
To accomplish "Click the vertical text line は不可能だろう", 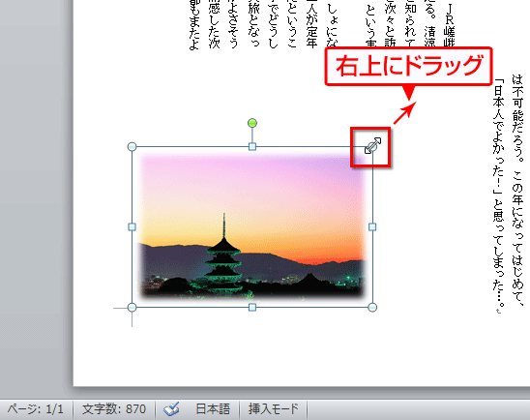I will click(x=517, y=190).
